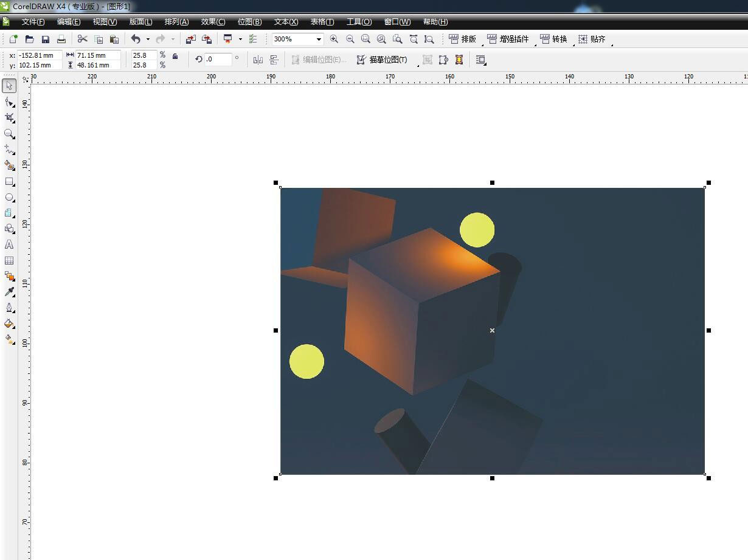Expand the undo history dropdown arrow
748x560 pixels.
pyautogui.click(x=148, y=40)
